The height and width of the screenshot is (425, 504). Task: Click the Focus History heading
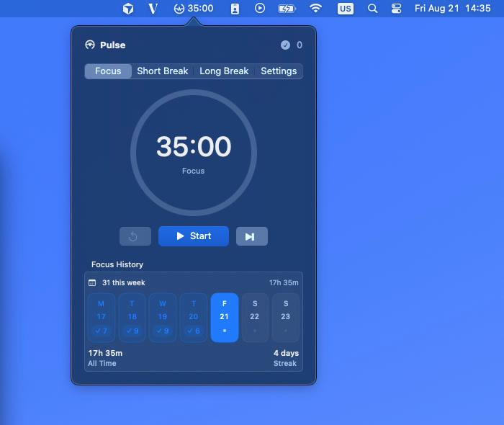click(117, 264)
